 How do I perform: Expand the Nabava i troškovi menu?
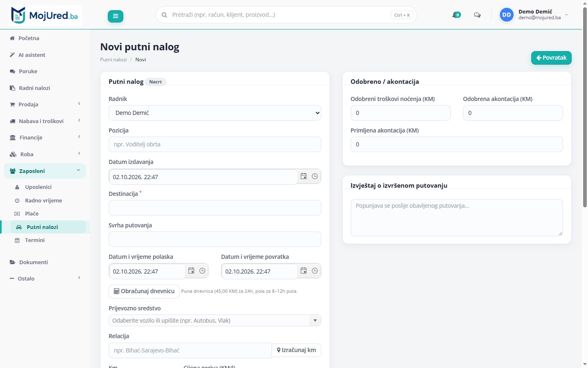45,121
